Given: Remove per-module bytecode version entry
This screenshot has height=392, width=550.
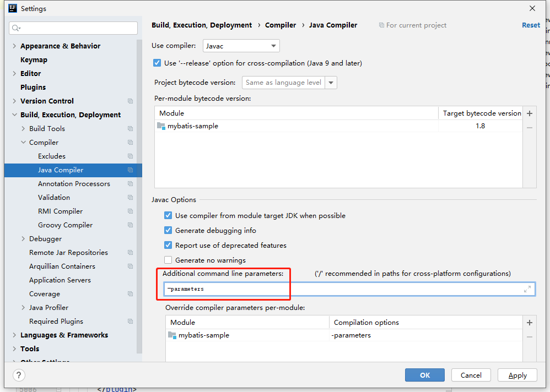Looking at the screenshot, I should click(530, 128).
